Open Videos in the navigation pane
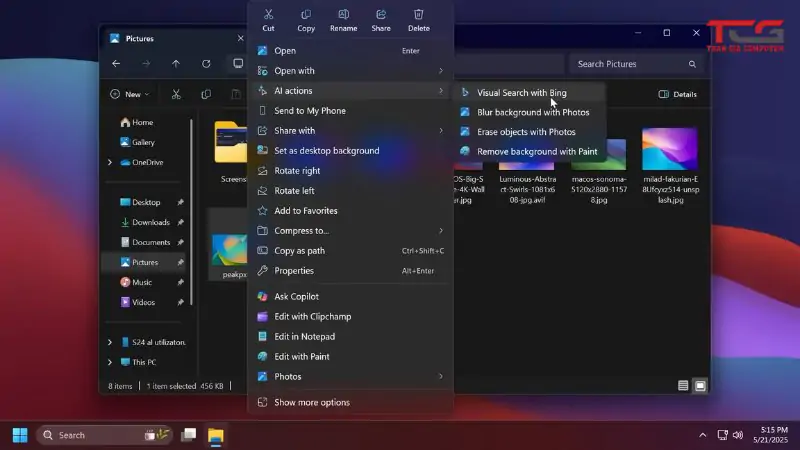 pyautogui.click(x=138, y=303)
